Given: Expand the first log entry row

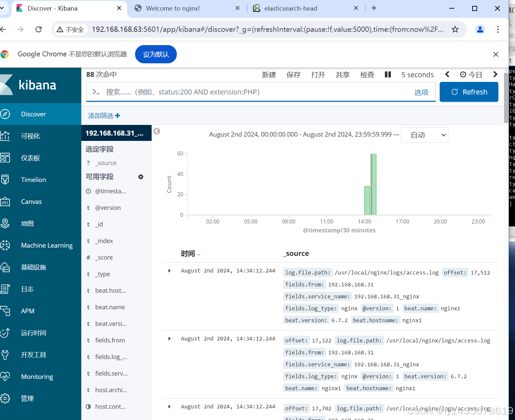Looking at the screenshot, I should click(x=170, y=271).
